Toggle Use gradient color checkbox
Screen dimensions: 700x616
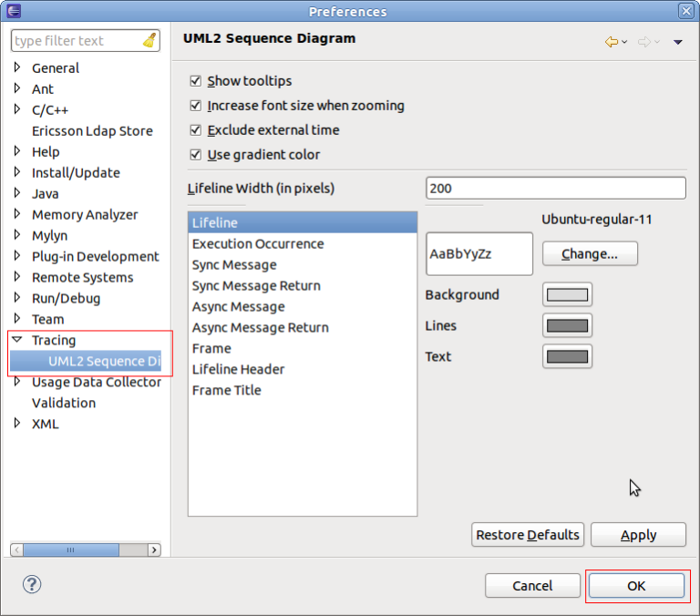tap(195, 155)
